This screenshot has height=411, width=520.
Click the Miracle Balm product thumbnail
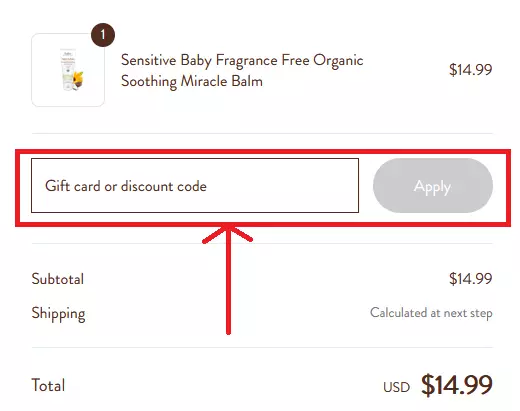(68, 70)
